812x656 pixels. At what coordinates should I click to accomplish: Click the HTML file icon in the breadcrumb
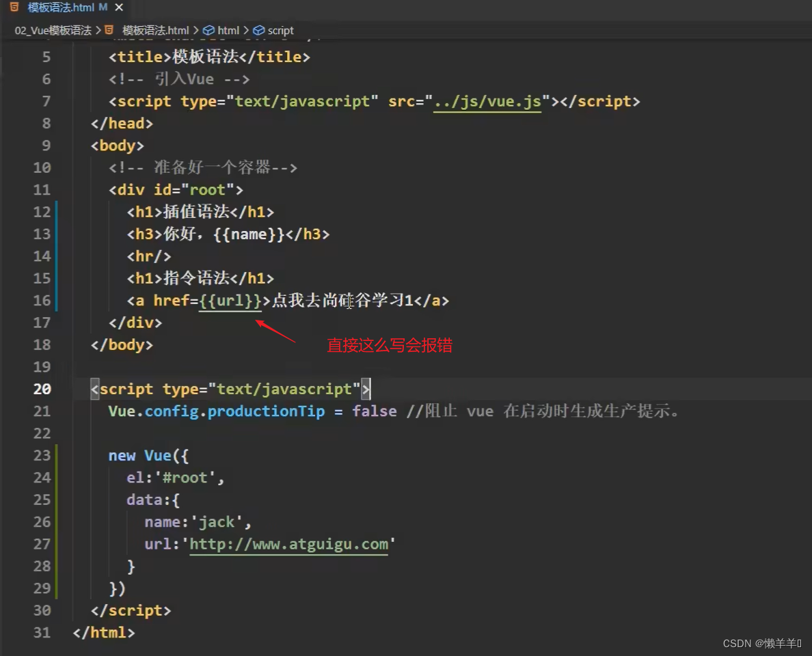(109, 30)
